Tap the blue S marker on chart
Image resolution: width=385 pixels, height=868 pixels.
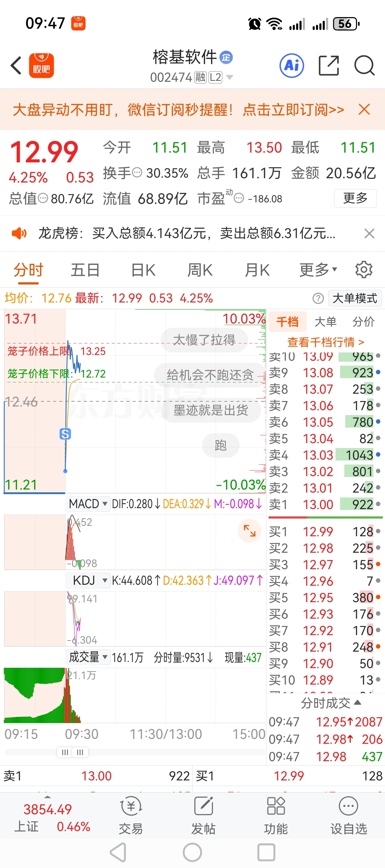[x=65, y=434]
